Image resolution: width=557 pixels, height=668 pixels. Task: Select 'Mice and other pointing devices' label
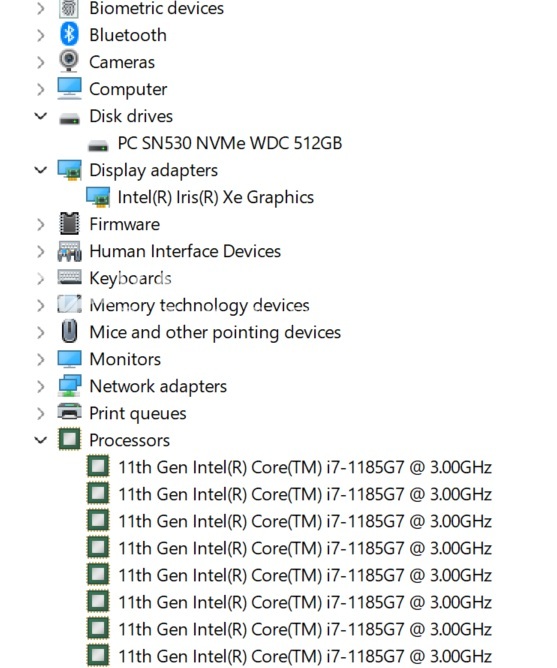(215, 332)
